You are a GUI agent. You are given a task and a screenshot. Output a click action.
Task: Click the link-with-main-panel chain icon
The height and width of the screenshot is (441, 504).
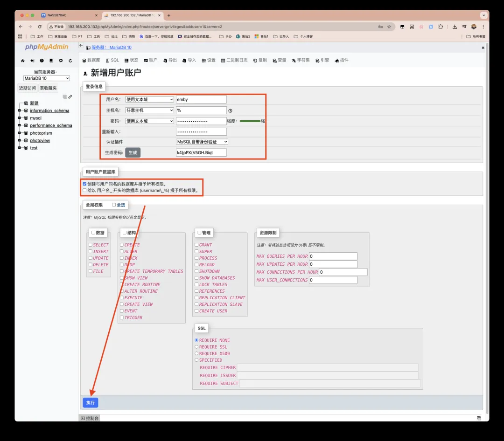pos(70,97)
